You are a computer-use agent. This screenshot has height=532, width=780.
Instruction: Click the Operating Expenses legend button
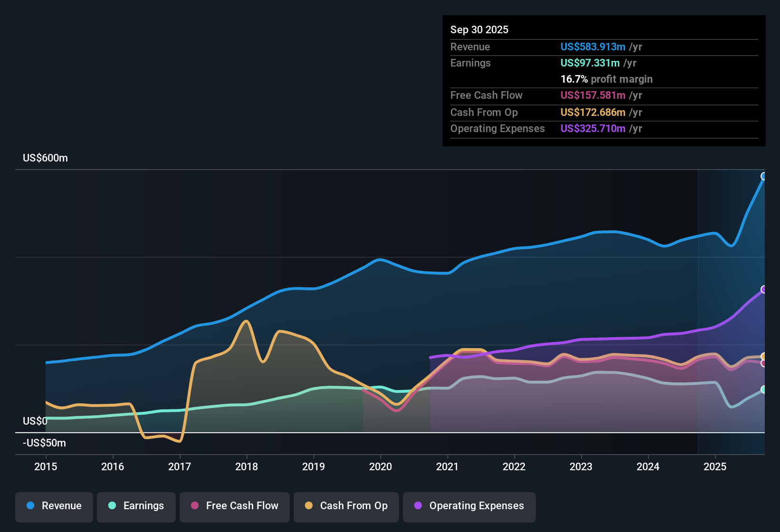pyautogui.click(x=469, y=506)
